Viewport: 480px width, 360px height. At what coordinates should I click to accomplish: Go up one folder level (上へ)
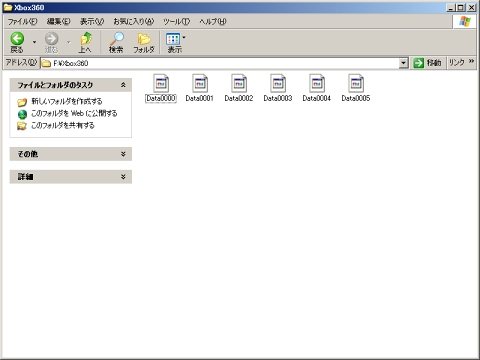click(85, 42)
